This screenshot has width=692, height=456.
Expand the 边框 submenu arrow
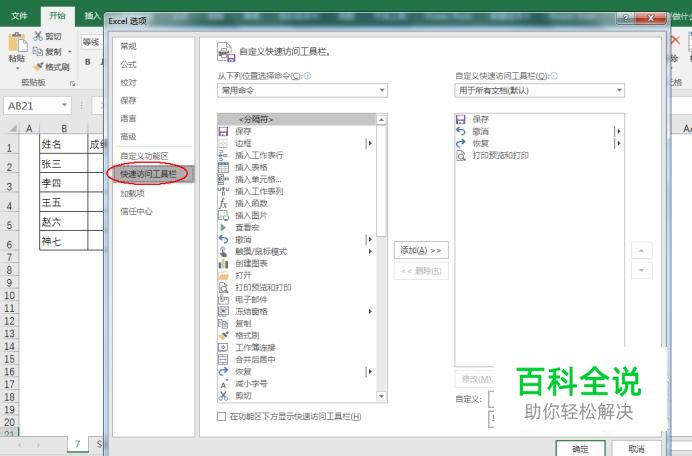(370, 143)
